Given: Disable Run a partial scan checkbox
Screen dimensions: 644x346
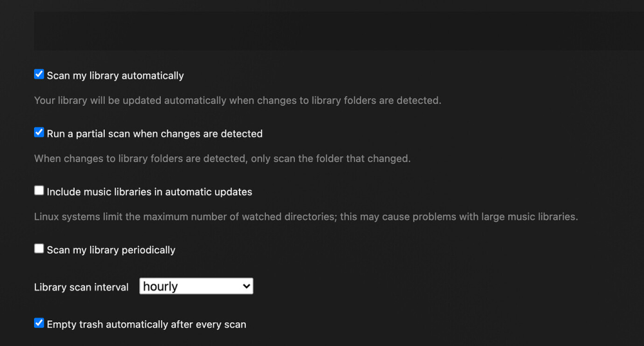Looking at the screenshot, I should click(39, 132).
